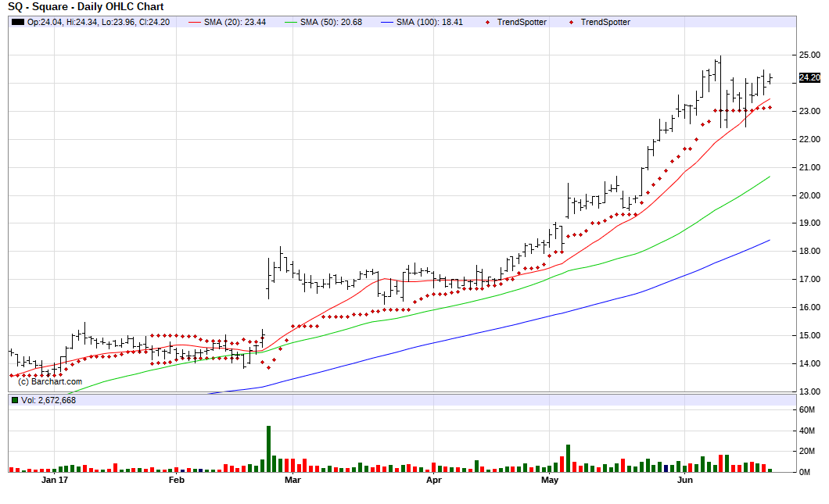Click the 14.00 price axis label

pyautogui.click(x=809, y=363)
